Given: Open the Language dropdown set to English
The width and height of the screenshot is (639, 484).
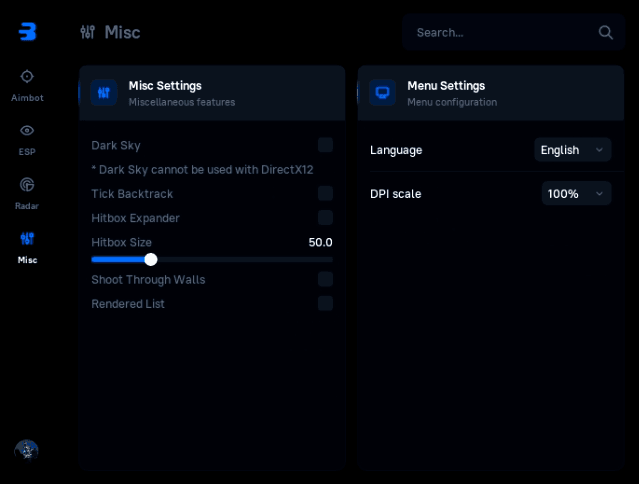Looking at the screenshot, I should (x=572, y=150).
